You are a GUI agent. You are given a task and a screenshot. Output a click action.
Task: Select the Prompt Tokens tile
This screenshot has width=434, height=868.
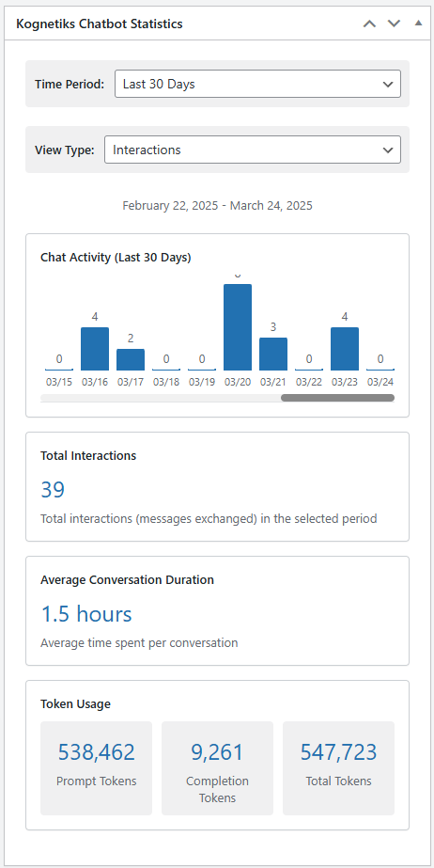(96, 768)
